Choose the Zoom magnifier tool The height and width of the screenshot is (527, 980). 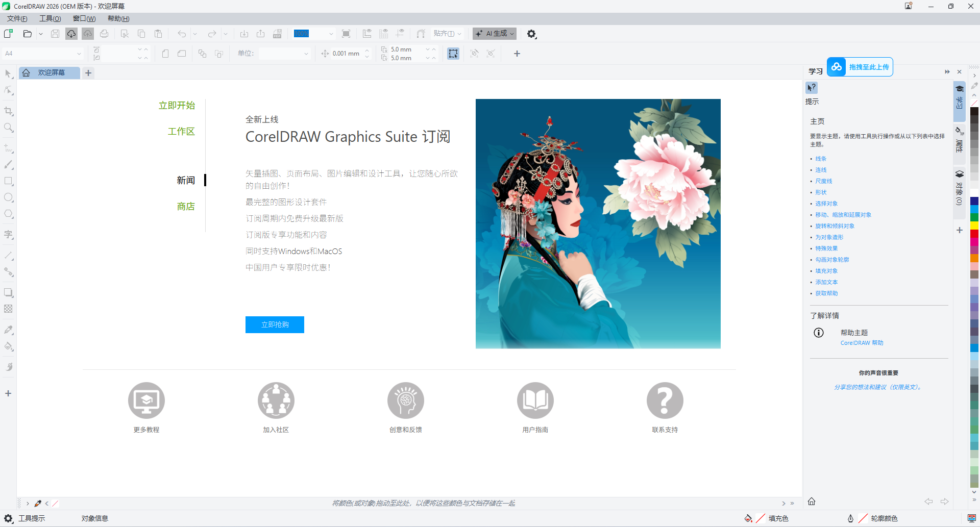click(x=8, y=127)
